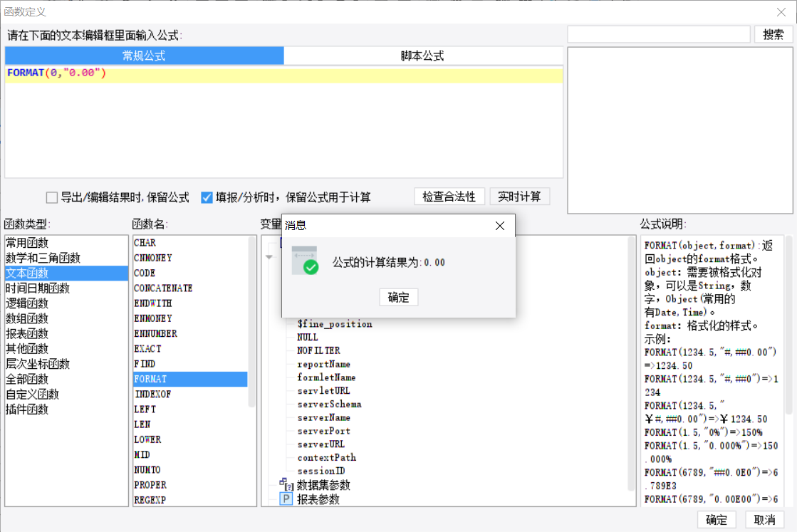Click the 检查合法性 button
Viewport: 797px width, 532px height.
click(x=449, y=197)
